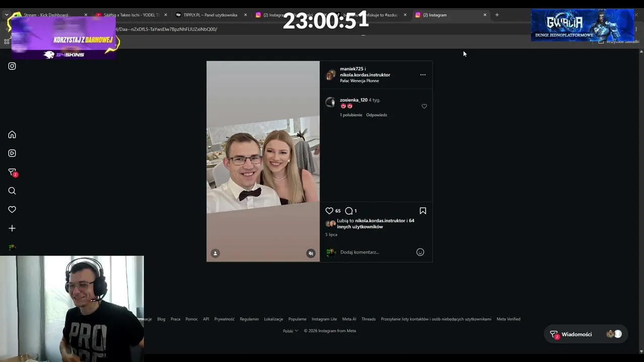Image resolution: width=644 pixels, height=362 pixels.
Task: Create new post with plus icon
Action: click(x=12, y=228)
